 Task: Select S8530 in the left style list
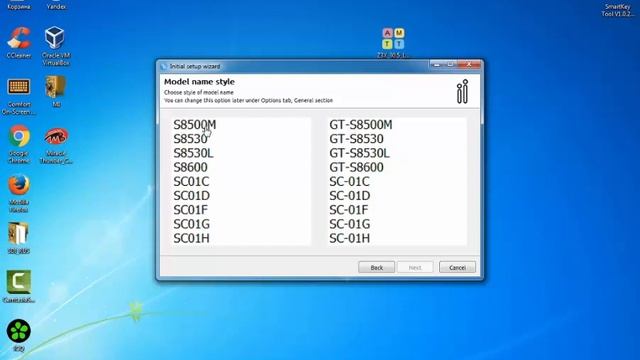(x=190, y=139)
